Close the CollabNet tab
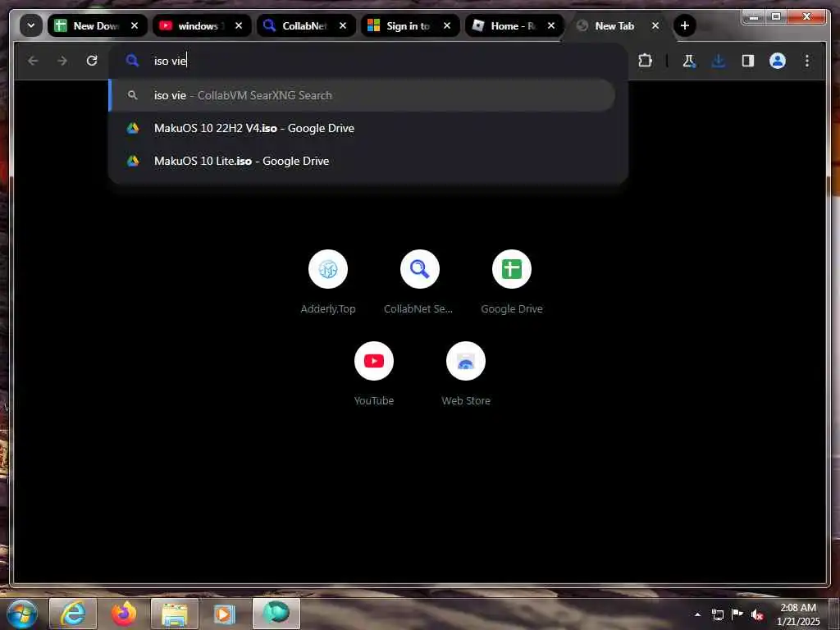This screenshot has height=630, width=840. 343,25
